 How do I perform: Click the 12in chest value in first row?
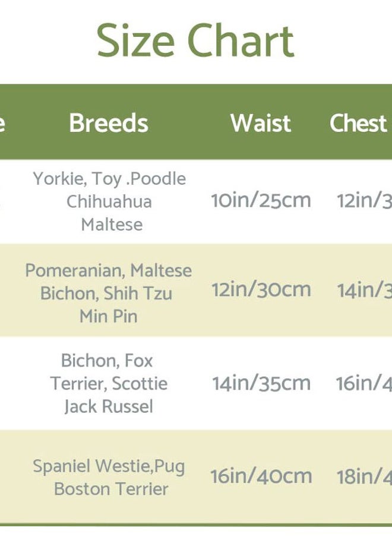pos(364,200)
